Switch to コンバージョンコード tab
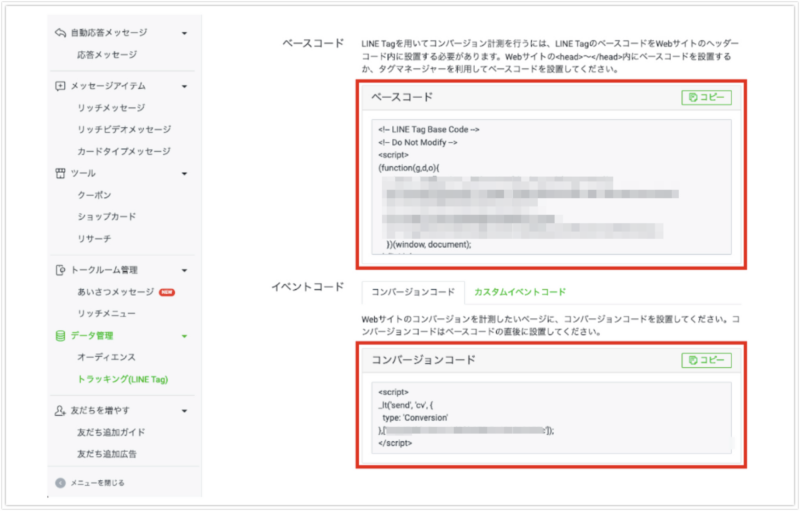Viewport: 800px width, 511px height. [x=413, y=292]
